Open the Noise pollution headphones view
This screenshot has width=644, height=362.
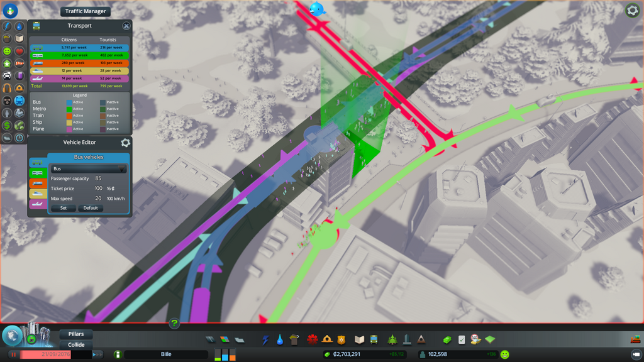tap(7, 88)
